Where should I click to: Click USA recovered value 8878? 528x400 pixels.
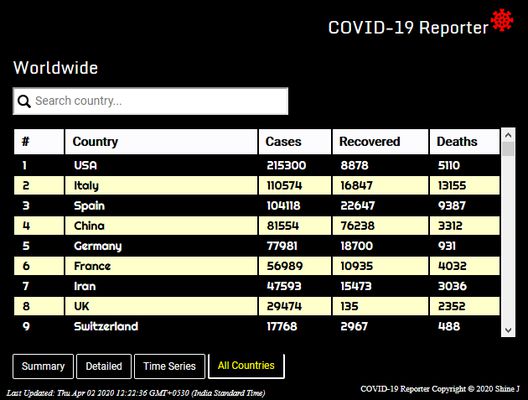(354, 165)
